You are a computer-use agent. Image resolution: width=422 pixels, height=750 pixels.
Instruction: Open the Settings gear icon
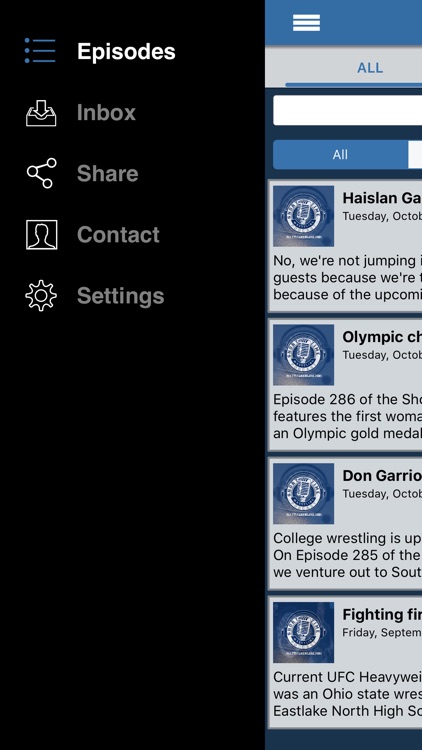tap(41, 296)
